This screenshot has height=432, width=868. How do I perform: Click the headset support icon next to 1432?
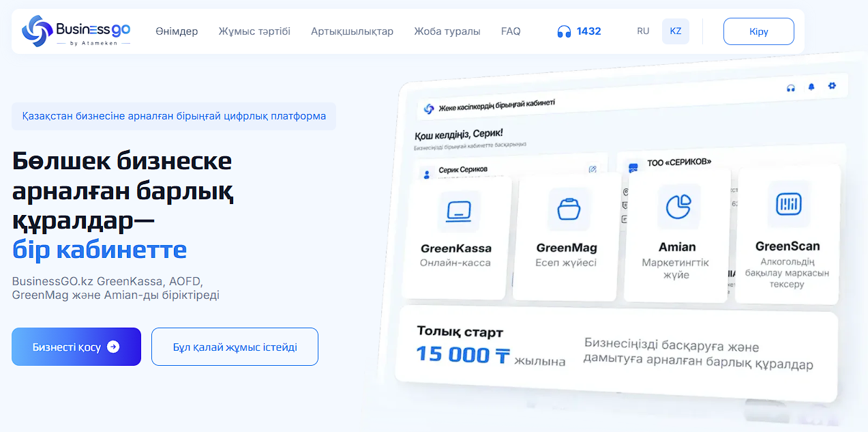tap(564, 31)
